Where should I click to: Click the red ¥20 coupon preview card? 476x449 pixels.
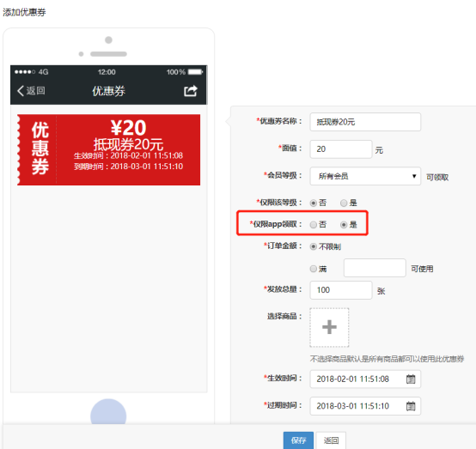point(108,149)
